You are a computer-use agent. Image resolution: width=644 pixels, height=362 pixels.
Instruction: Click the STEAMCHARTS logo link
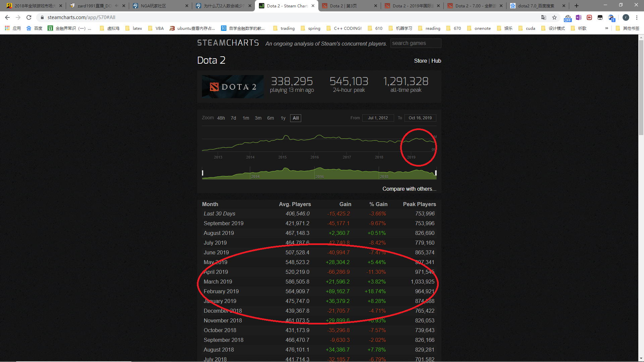[228, 43]
